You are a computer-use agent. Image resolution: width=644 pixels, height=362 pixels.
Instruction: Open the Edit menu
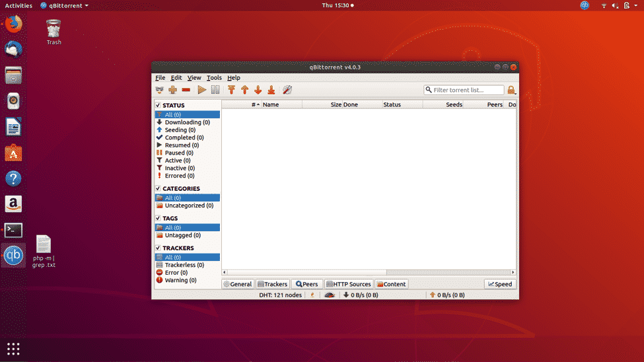pos(176,78)
